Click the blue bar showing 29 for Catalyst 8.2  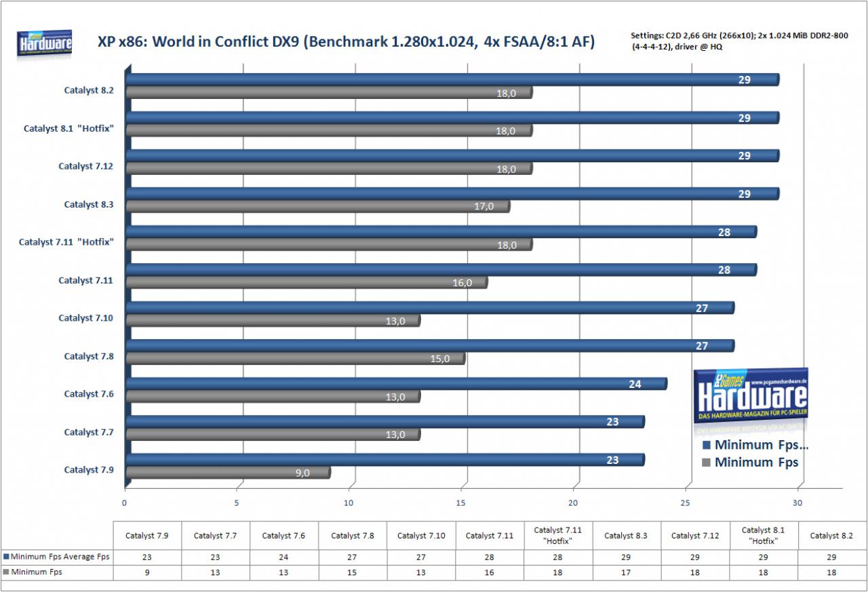452,80
